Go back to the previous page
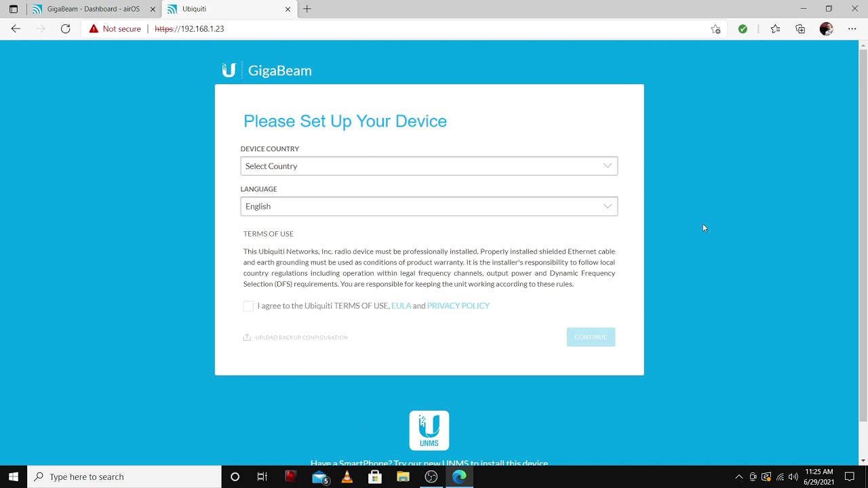Screen dimensions: 868x488 tap(16, 28)
